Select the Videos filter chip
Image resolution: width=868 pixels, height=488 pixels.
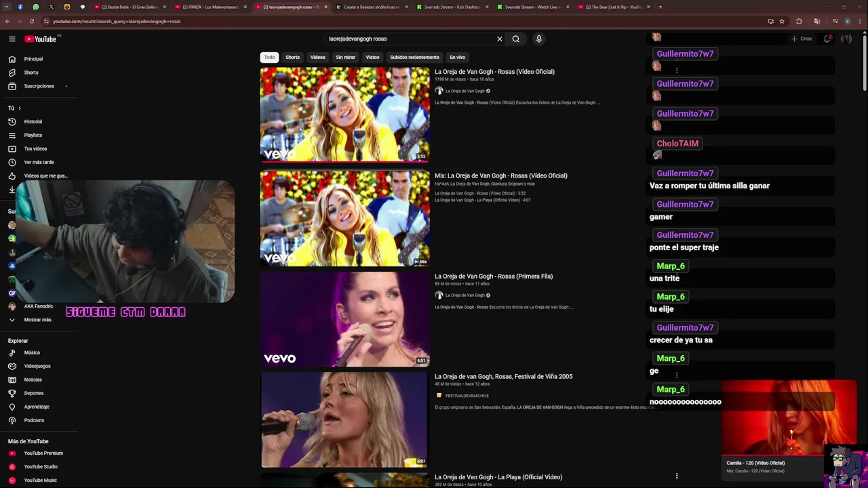click(318, 57)
